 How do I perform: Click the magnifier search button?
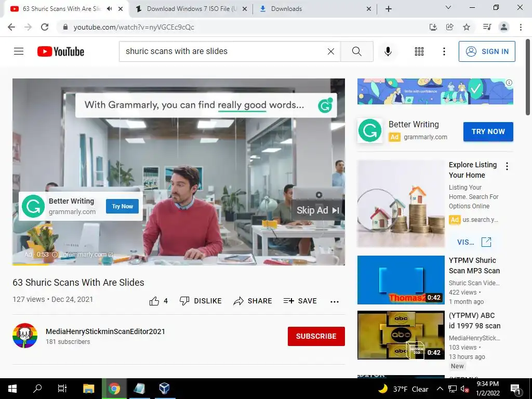coord(356,51)
